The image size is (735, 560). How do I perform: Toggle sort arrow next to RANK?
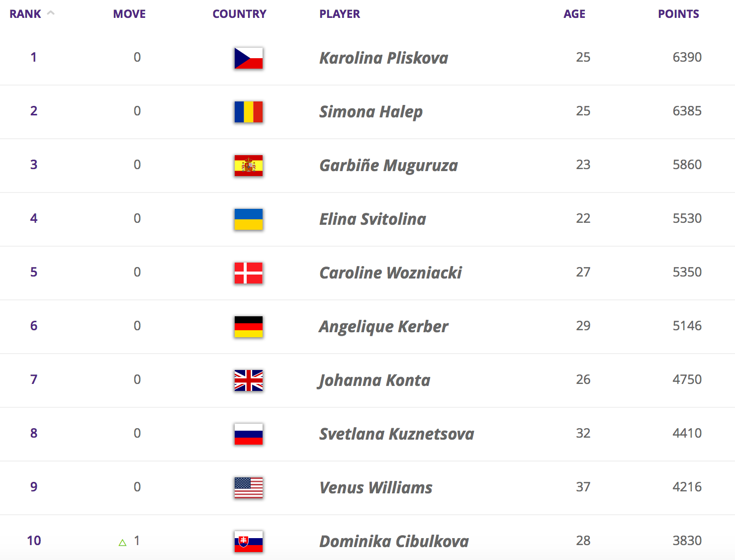pos(51,13)
